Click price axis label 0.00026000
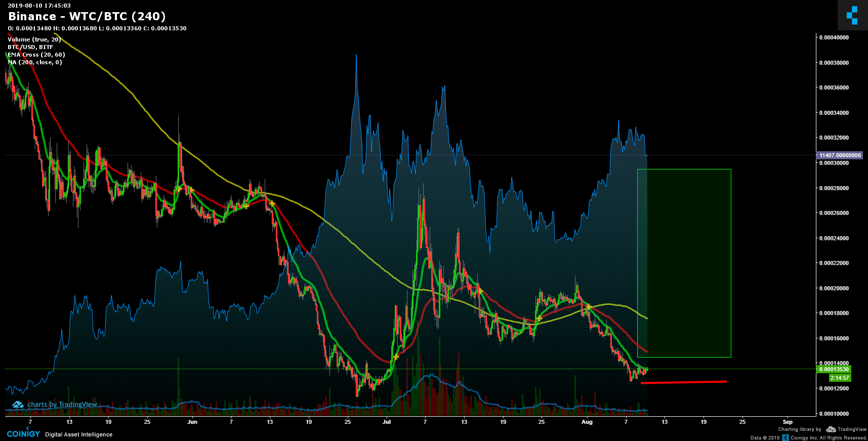The height and width of the screenshot is (441, 868). pyautogui.click(x=834, y=213)
